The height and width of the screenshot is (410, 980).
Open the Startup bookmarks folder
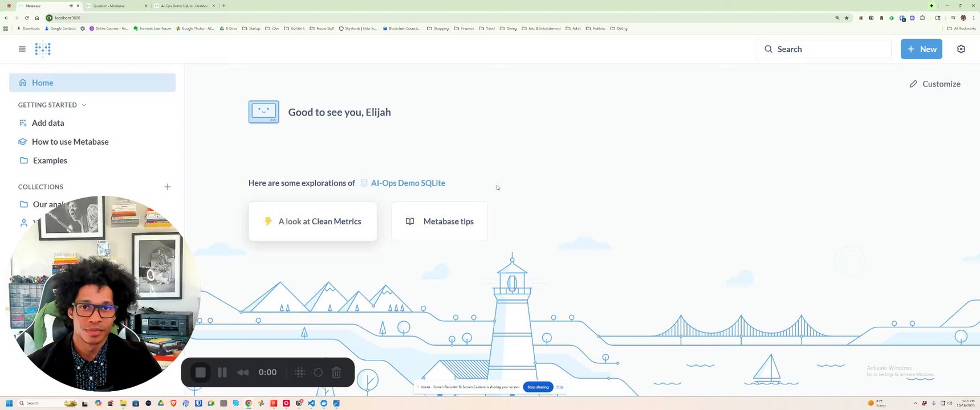tap(251, 28)
